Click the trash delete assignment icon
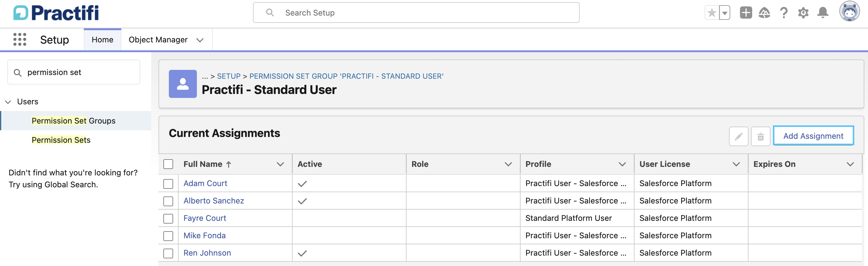Screen dimensions: 868x266 click(760, 136)
